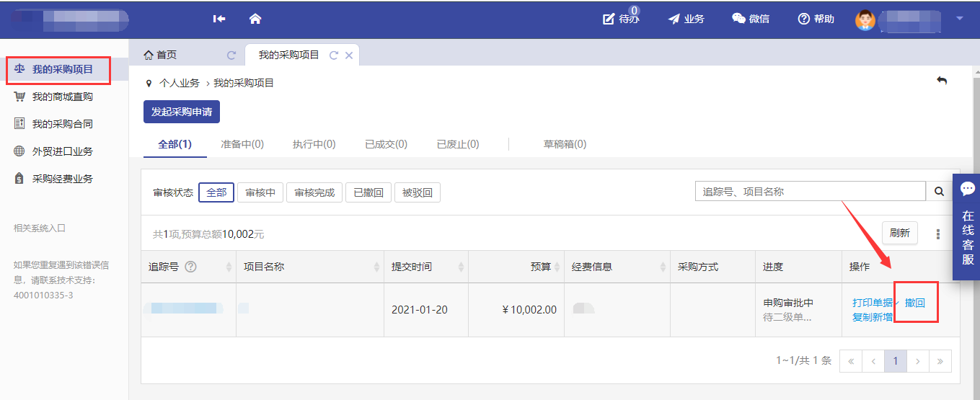Click the home icon in top bar
980x400 pixels.
point(255,19)
